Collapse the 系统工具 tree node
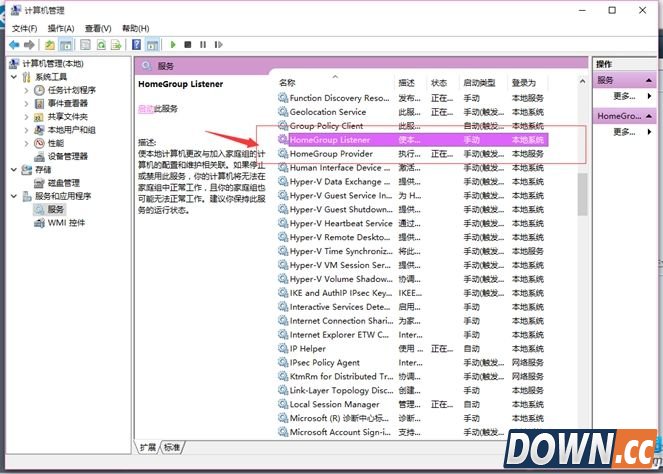 tap(14, 77)
